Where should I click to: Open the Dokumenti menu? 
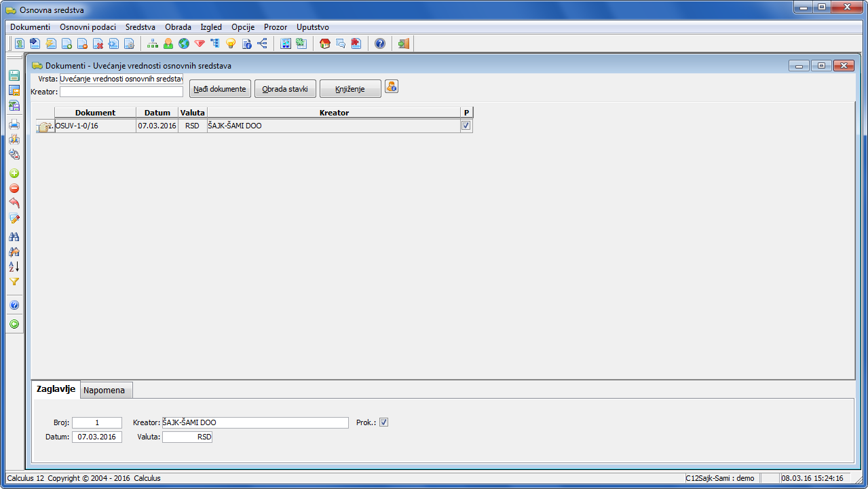point(30,27)
